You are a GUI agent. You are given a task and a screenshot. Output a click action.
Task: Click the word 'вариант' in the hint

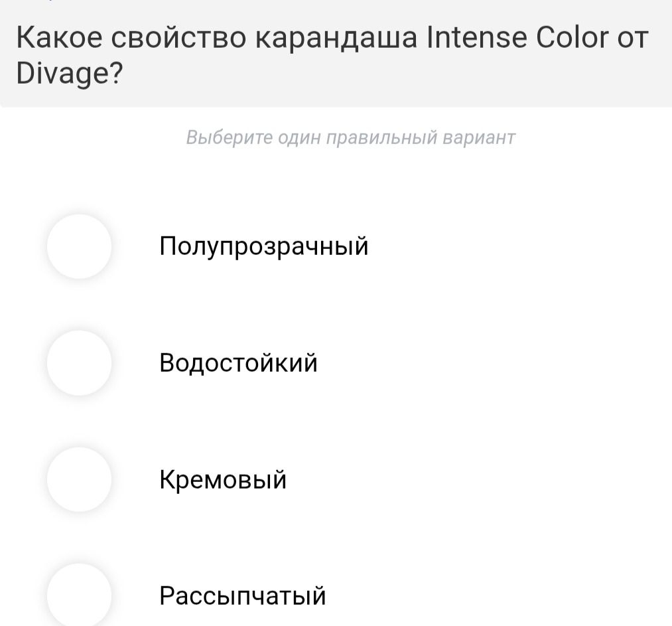point(479,138)
